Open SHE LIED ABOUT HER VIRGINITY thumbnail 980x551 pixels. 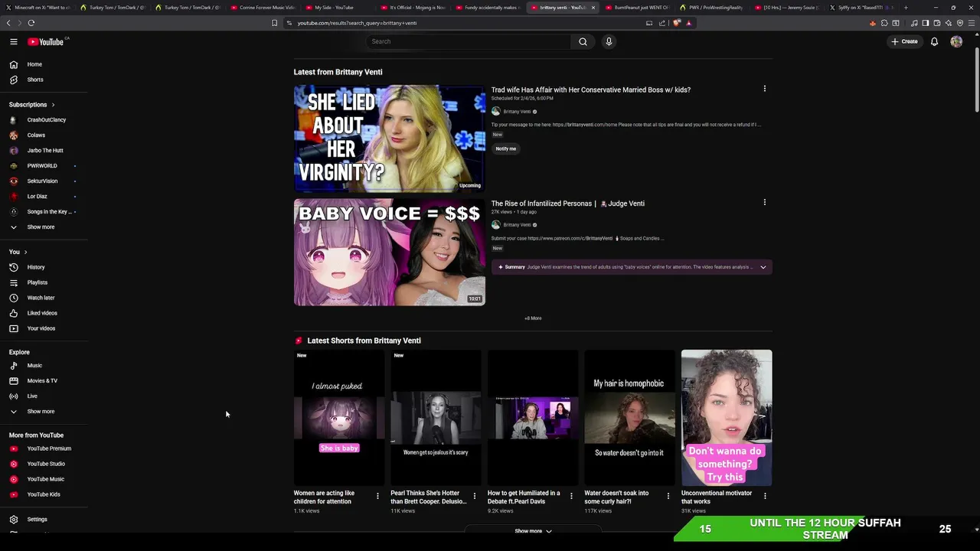click(390, 138)
